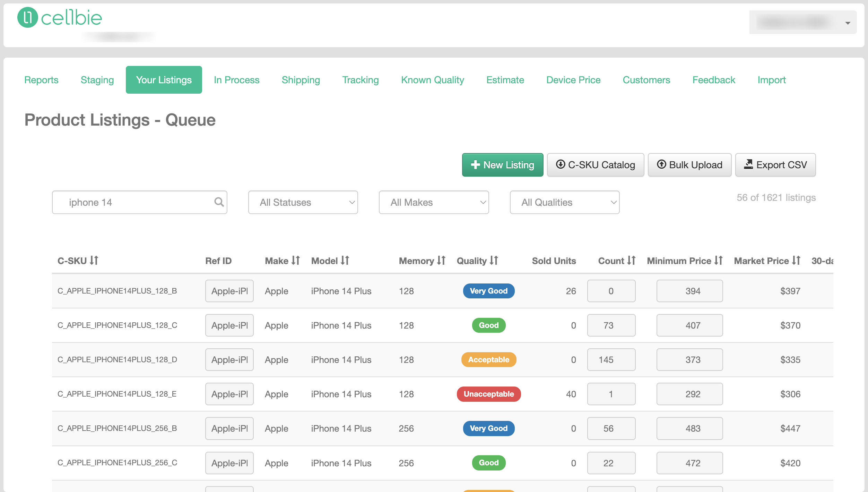
Task: Sort by Quality column arrows
Action: (x=494, y=260)
